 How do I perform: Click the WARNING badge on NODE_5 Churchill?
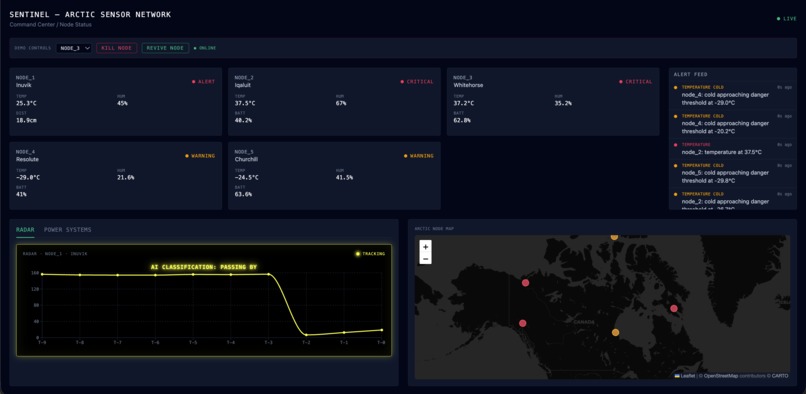(419, 155)
